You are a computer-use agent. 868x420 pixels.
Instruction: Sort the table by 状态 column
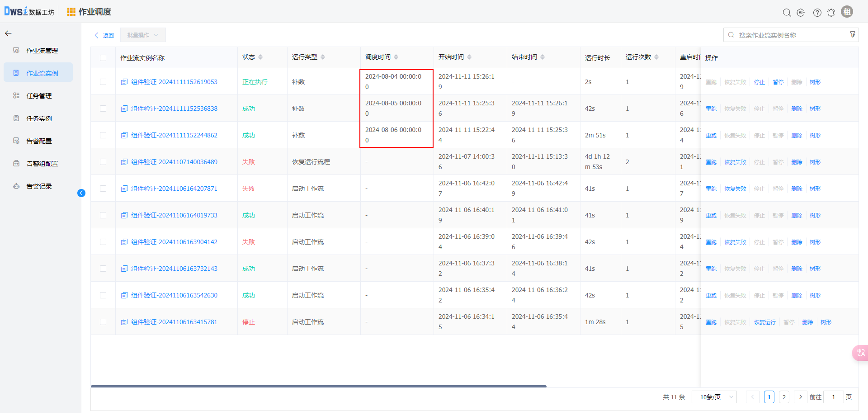coord(260,57)
